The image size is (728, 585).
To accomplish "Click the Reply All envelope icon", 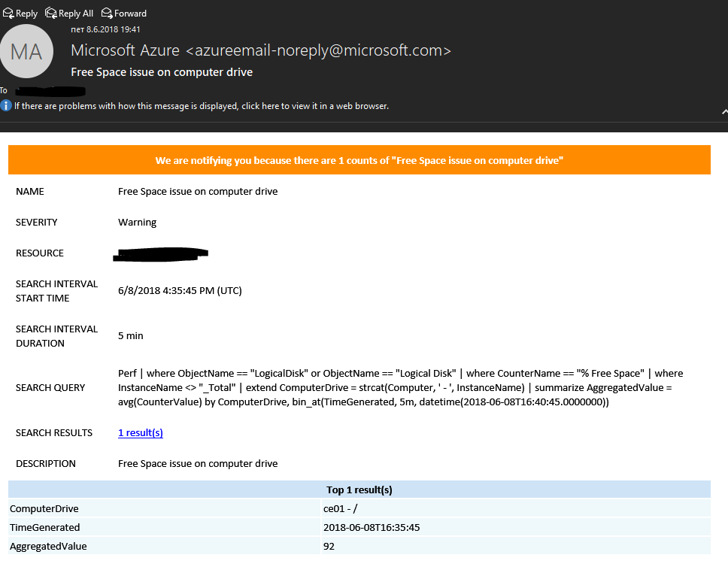I will coord(51,13).
